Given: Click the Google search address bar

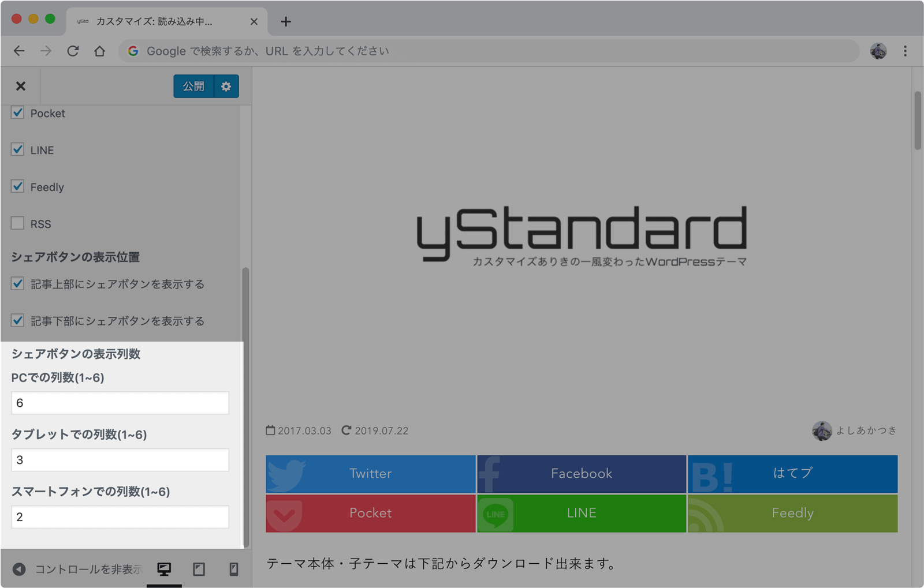Looking at the screenshot, I should coord(489,51).
